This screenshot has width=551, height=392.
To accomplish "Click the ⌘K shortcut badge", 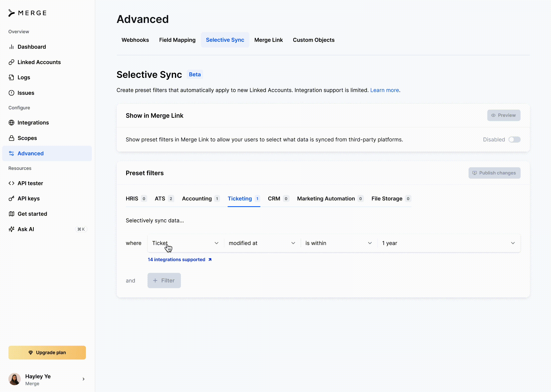I will [x=81, y=229].
